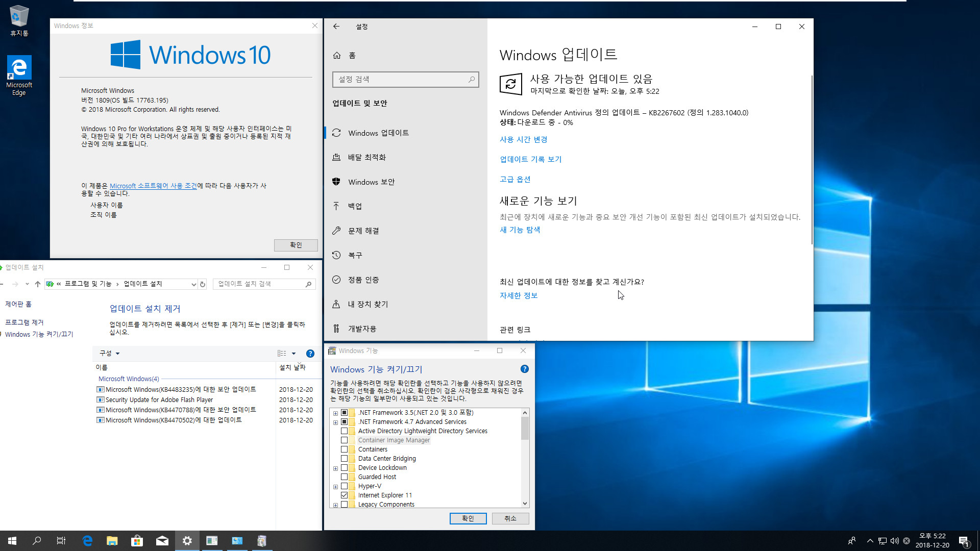Click the update refresh status icon
Viewport: 980px width, 551px height.
pyautogui.click(x=511, y=84)
